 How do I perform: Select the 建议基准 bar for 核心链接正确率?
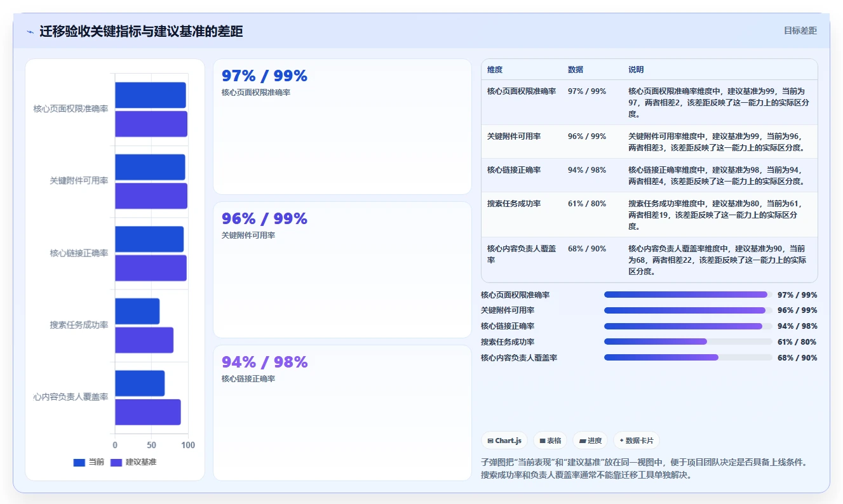pyautogui.click(x=151, y=268)
